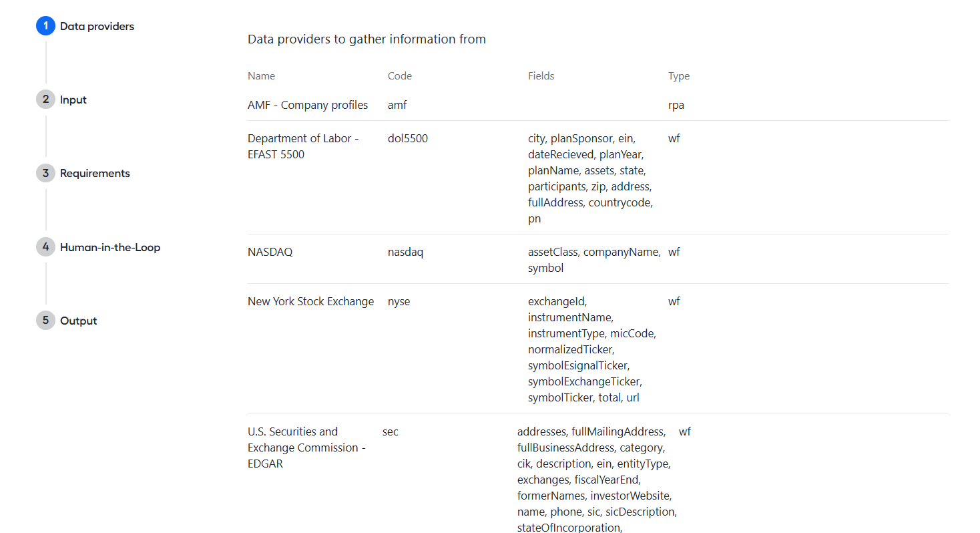Select the NASDAQ provider row
The height and width of the screenshot is (533, 980).
click(597, 259)
